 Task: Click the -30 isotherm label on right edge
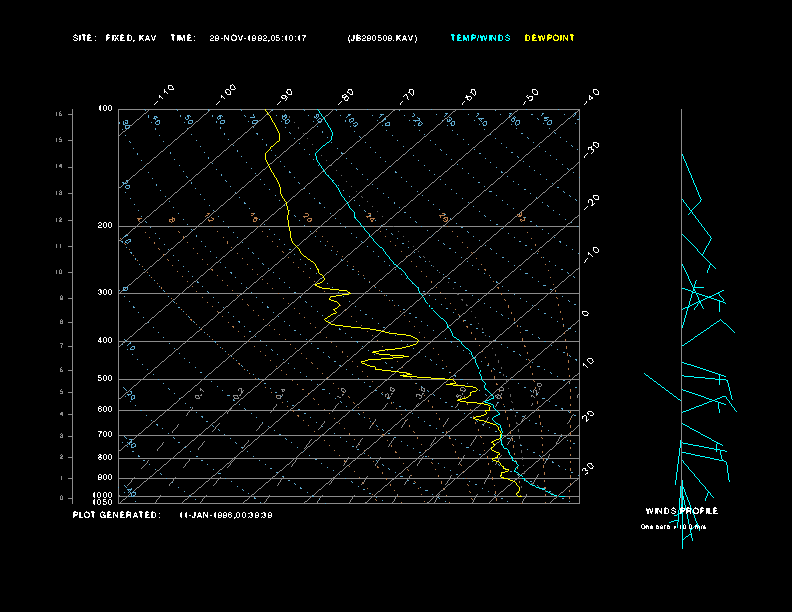click(591, 147)
